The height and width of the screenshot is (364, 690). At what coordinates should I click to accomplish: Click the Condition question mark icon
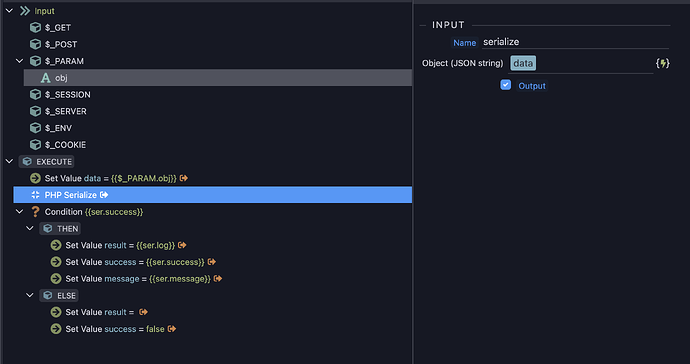click(35, 212)
